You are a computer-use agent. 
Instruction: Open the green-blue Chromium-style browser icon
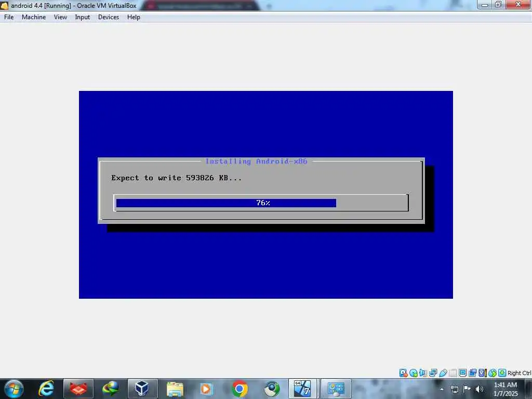pyautogui.click(x=272, y=389)
